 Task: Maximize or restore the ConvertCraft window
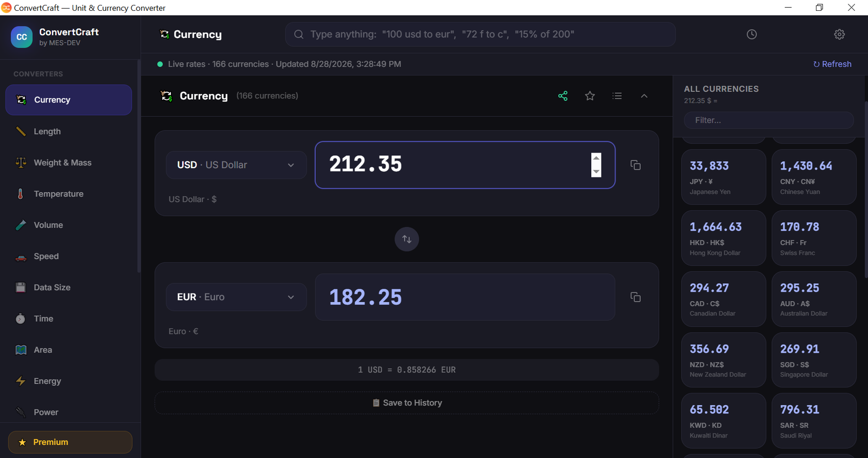(x=819, y=8)
